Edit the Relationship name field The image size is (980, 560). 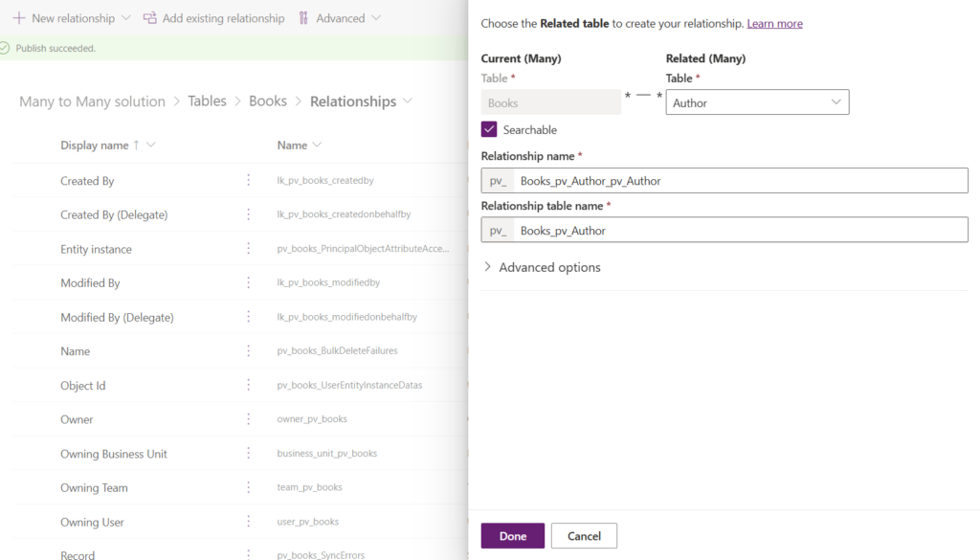pyautogui.click(x=740, y=181)
